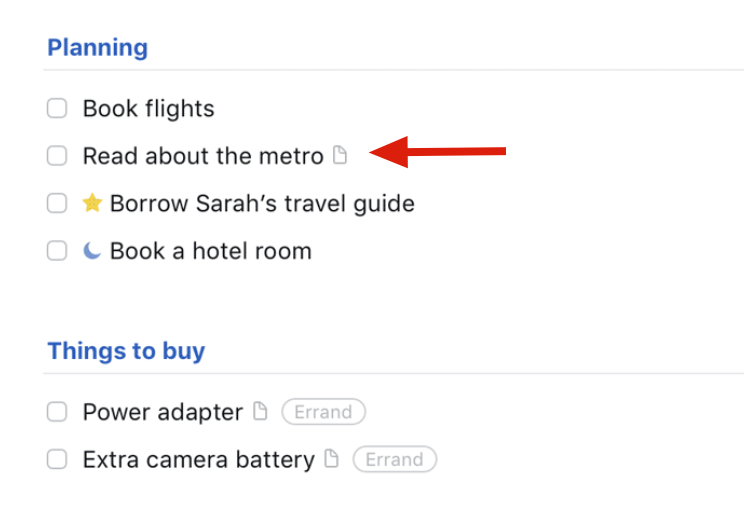
Task: Select the Borrow Sarah's travel guide text
Action: 262,204
